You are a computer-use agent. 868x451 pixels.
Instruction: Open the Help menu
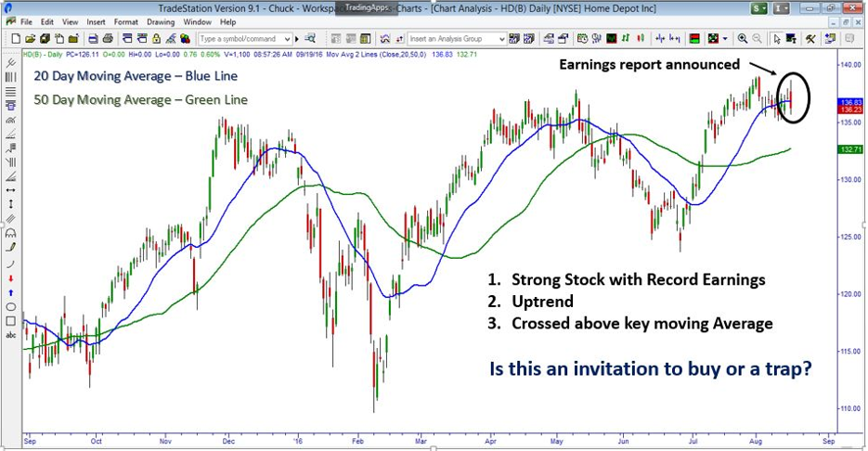[x=227, y=22]
